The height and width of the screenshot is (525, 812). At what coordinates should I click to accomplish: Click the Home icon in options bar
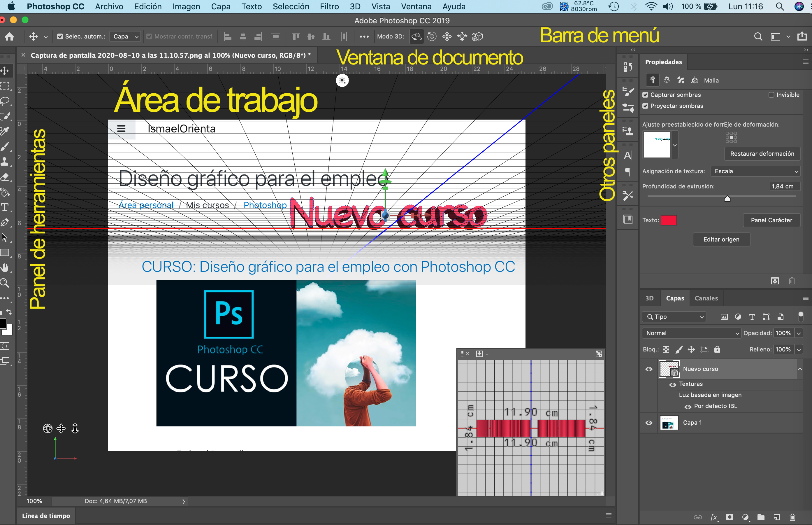tap(10, 36)
